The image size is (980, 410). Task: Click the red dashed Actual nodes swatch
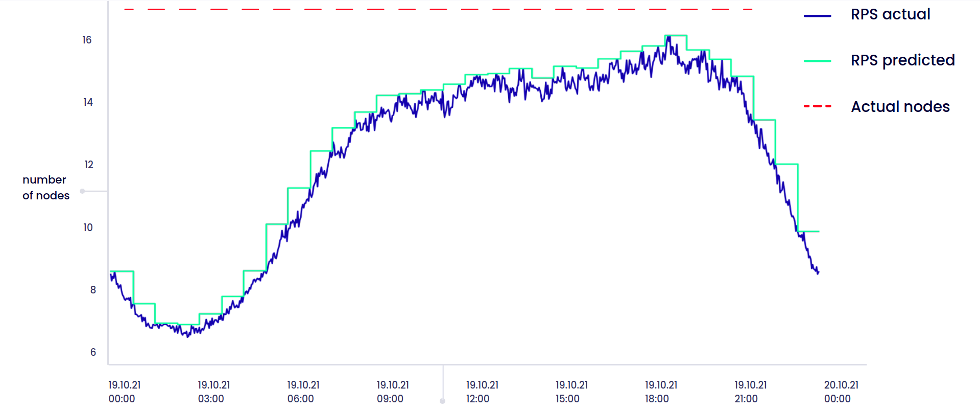818,106
